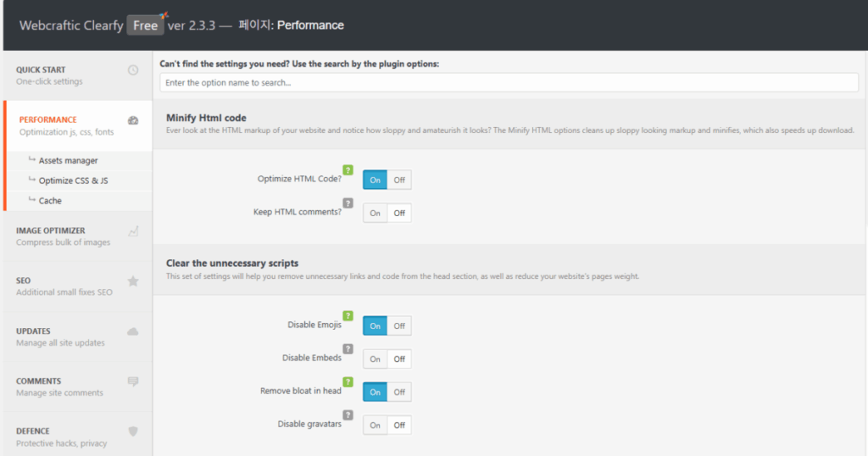Click the grey help icon for Keep HTML comments
This screenshot has height=456, width=868.
pos(348,203)
